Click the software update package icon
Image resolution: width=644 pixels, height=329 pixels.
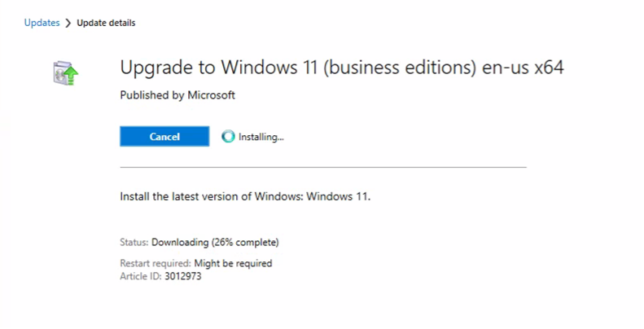pos(66,73)
